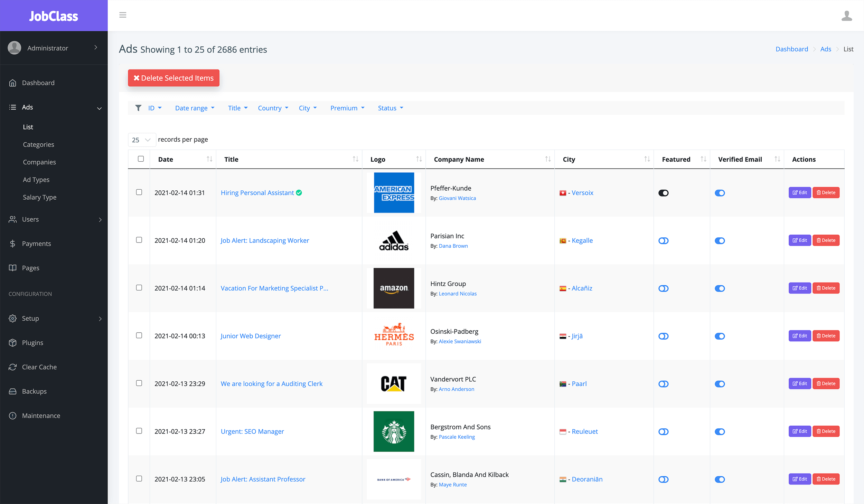Click Delete Selected Items button
The image size is (864, 504).
[173, 78]
